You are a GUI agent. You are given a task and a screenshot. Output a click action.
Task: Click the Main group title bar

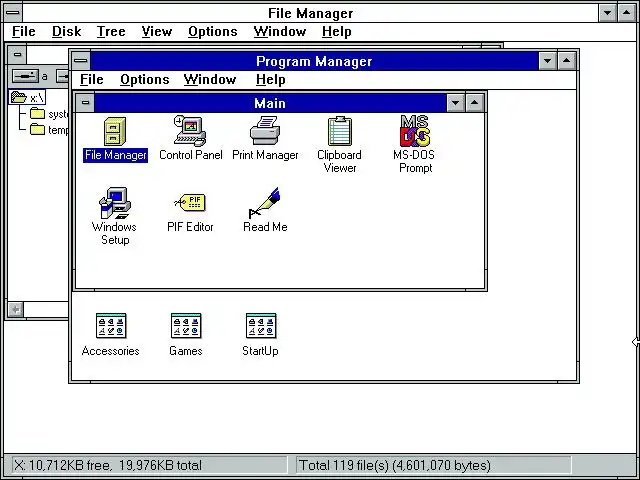(x=270, y=103)
